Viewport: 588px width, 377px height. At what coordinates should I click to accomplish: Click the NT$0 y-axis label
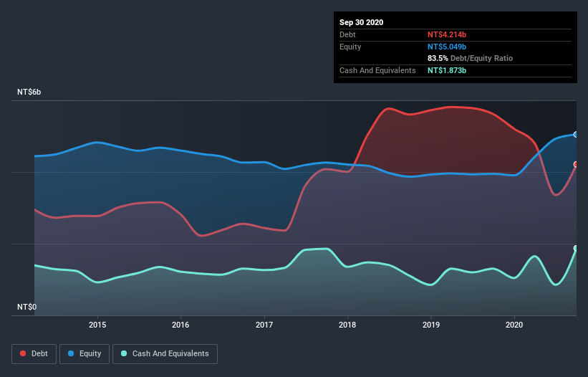tap(27, 307)
